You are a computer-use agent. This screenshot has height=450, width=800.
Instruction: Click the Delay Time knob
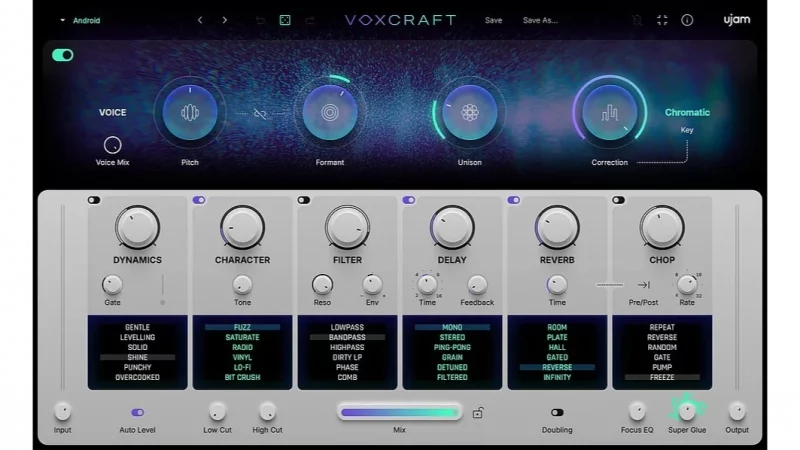pyautogui.click(x=427, y=285)
